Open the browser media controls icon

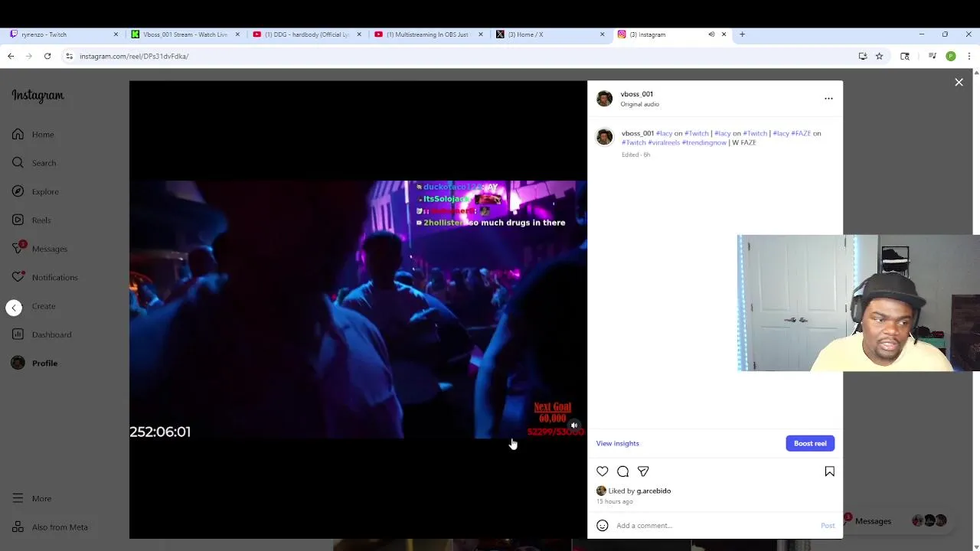pos(932,56)
